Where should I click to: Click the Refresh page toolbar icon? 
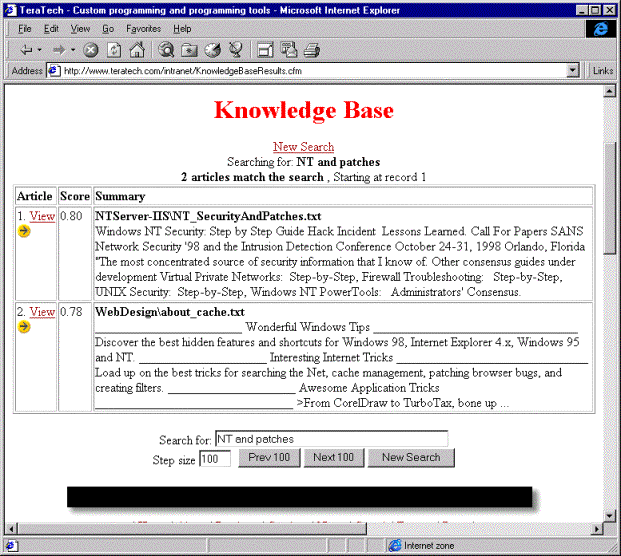pos(114,50)
